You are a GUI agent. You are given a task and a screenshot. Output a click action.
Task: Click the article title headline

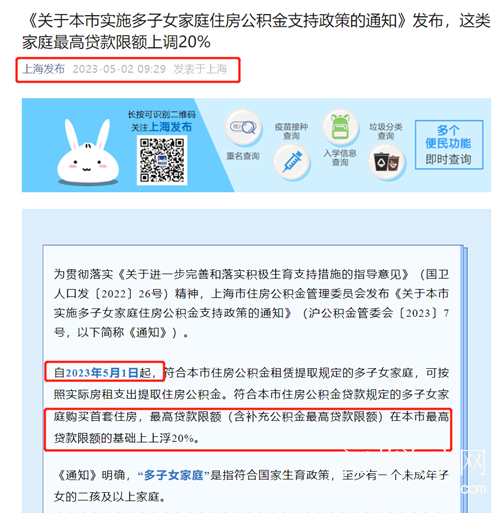point(256,31)
